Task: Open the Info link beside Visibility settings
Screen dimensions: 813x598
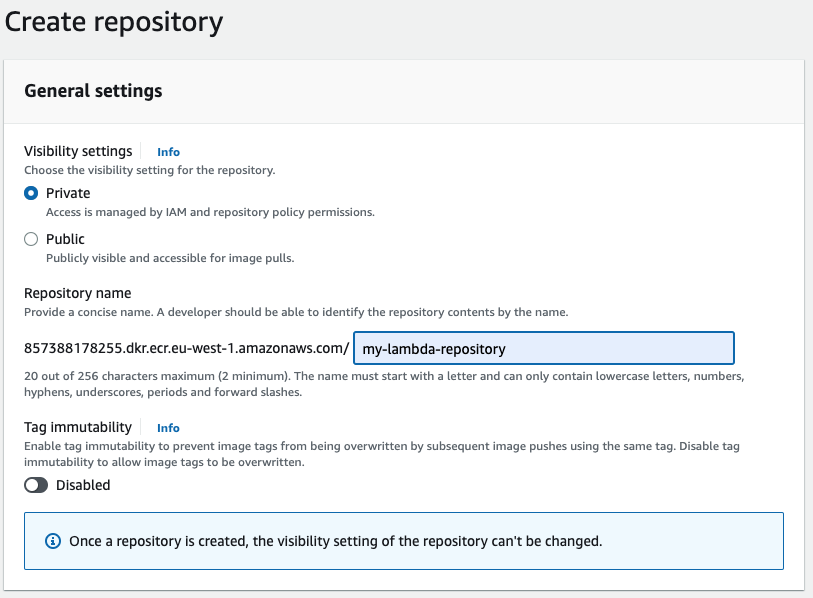Action: pos(167,152)
